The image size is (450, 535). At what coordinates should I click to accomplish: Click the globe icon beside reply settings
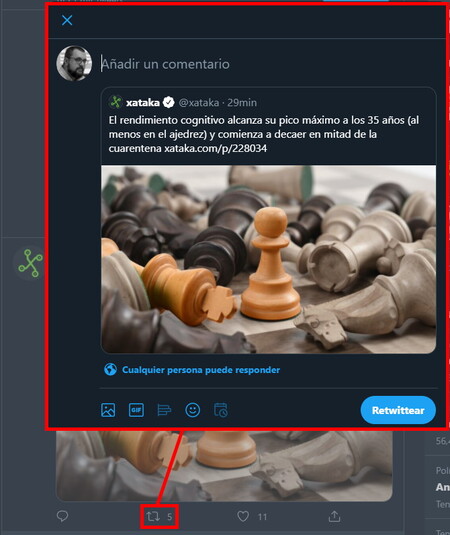click(x=110, y=370)
